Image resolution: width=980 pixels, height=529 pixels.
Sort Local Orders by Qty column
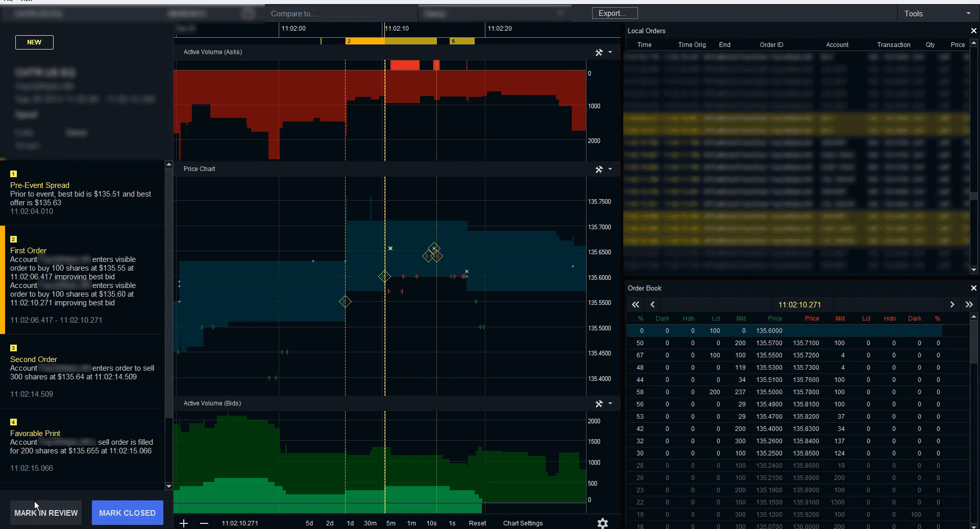click(x=930, y=45)
